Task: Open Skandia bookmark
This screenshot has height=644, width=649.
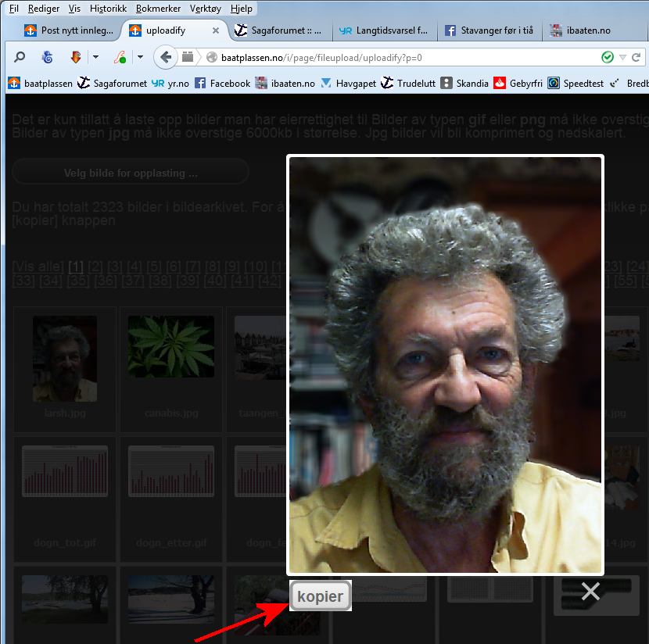Action: point(464,83)
